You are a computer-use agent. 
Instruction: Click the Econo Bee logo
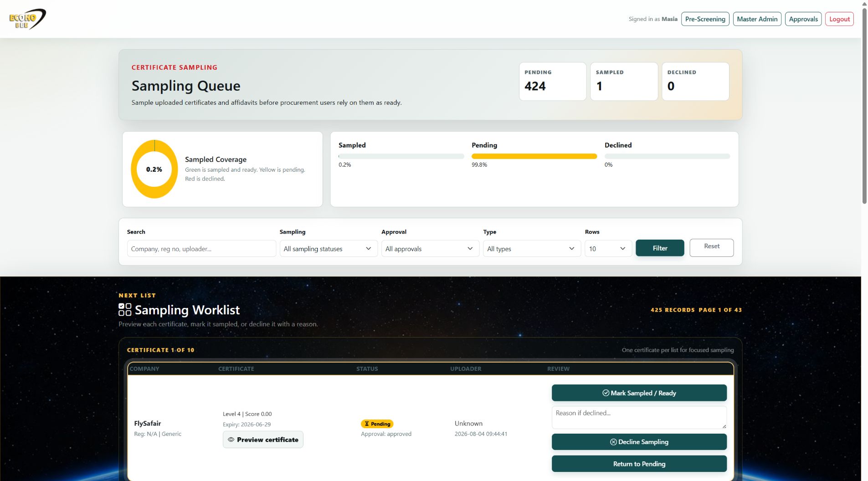point(27,19)
